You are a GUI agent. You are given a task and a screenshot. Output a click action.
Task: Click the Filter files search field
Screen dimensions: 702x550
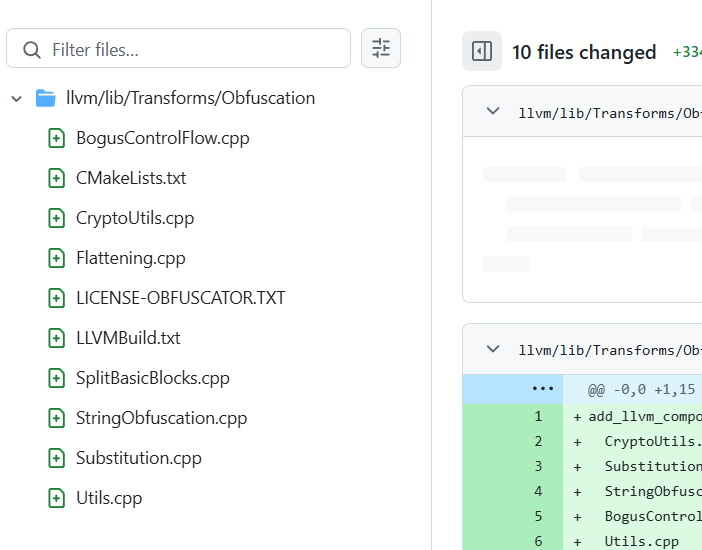(178, 48)
